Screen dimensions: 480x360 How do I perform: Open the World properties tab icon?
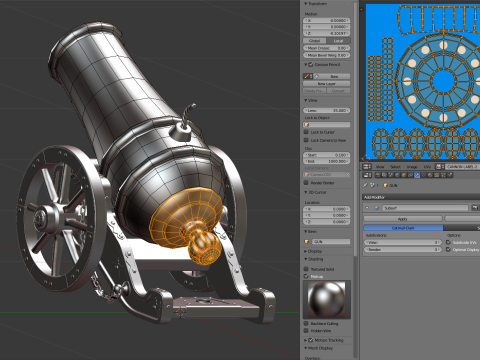tap(397, 175)
